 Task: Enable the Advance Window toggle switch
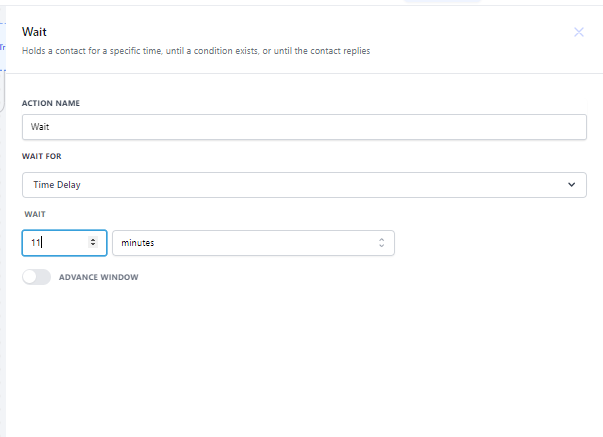coord(36,277)
